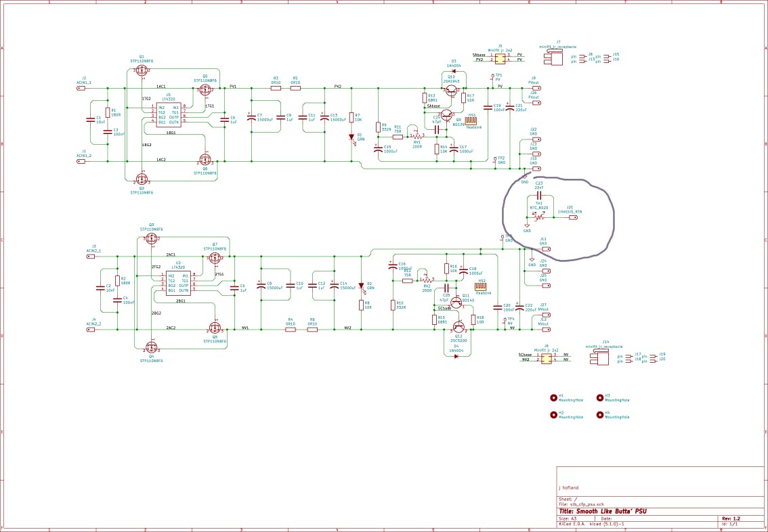Click the D1 green LED symbol
This screenshot has height=532, width=768.
click(351, 137)
